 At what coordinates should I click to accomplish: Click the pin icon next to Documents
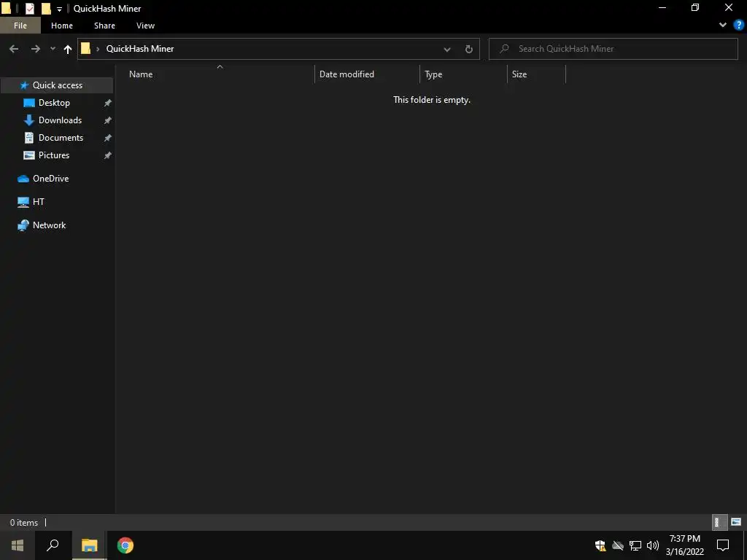coord(108,138)
